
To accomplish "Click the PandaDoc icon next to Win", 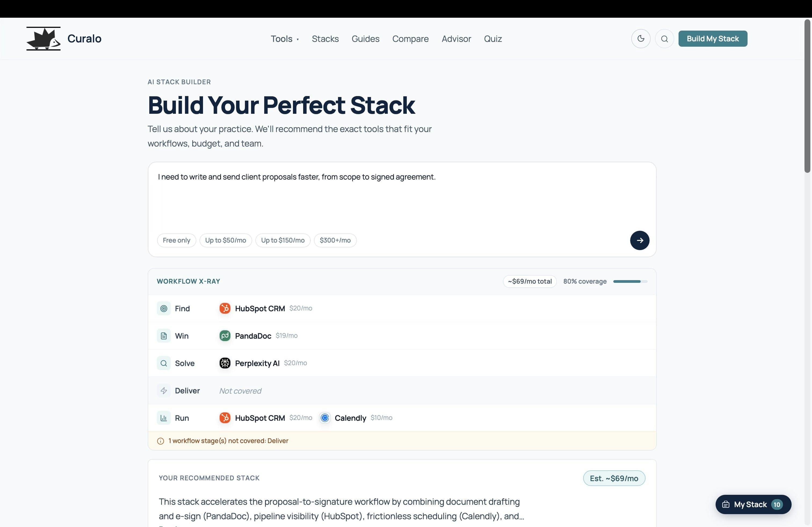I will click(225, 336).
